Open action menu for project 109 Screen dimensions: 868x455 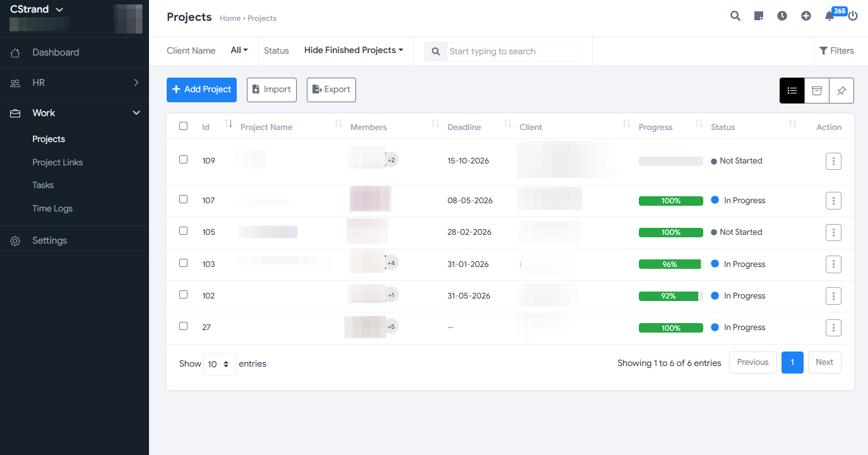point(833,162)
